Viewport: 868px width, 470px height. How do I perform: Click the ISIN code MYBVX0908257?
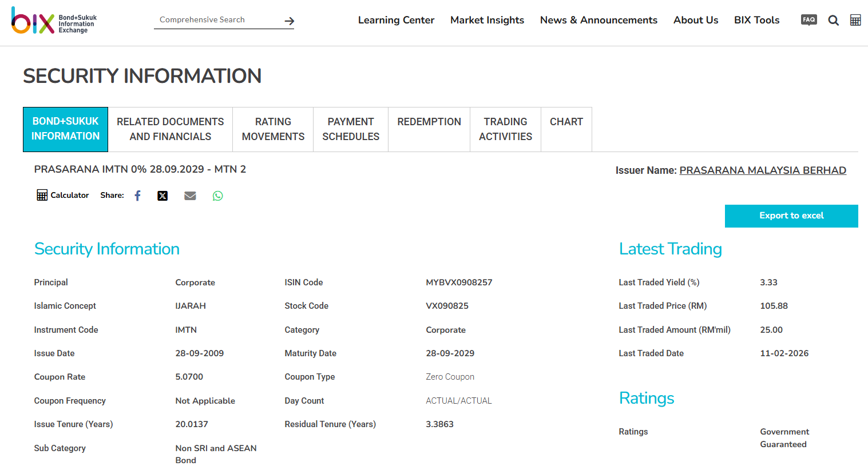[459, 282]
